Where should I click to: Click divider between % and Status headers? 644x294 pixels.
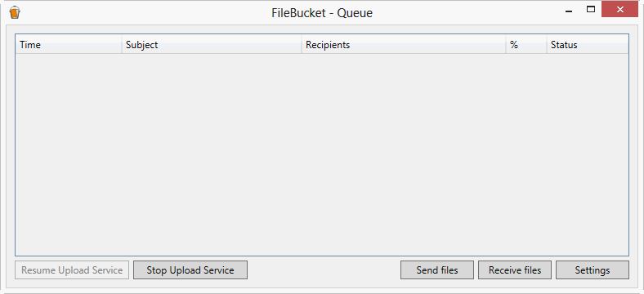coord(546,44)
